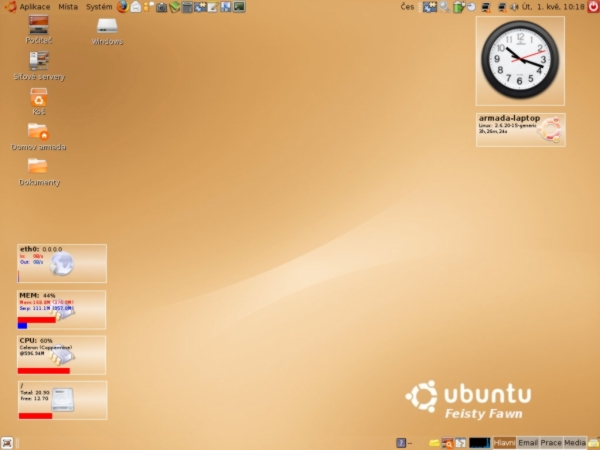Viewport: 600px width, 450px height.
Task: Launch the terminal from the top panel
Action: coord(239,7)
